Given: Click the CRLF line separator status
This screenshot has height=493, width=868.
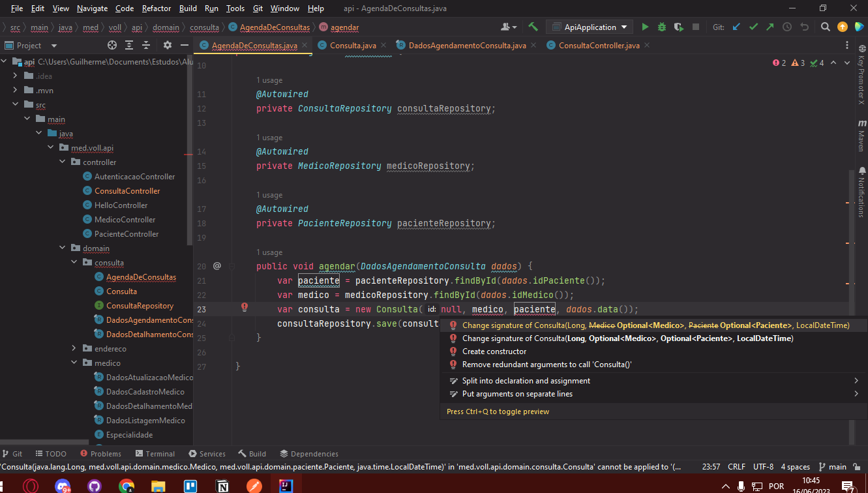Looking at the screenshot, I should [x=736, y=467].
